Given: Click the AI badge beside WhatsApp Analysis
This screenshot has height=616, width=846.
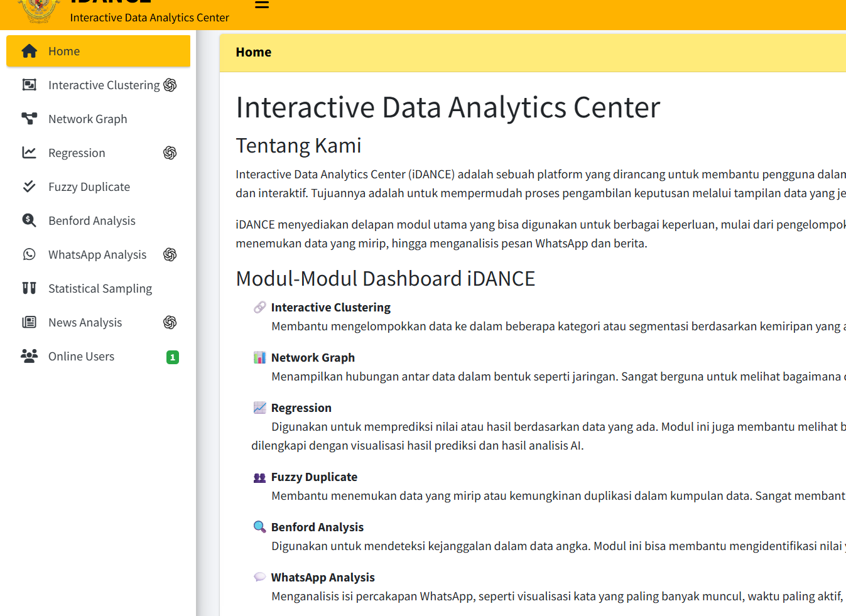Looking at the screenshot, I should (170, 255).
